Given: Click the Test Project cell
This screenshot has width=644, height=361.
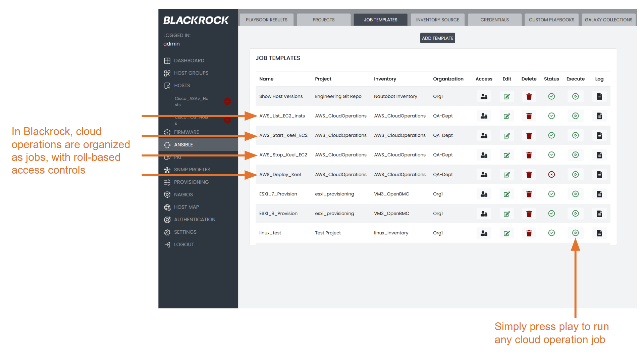Looking at the screenshot, I should point(328,233).
